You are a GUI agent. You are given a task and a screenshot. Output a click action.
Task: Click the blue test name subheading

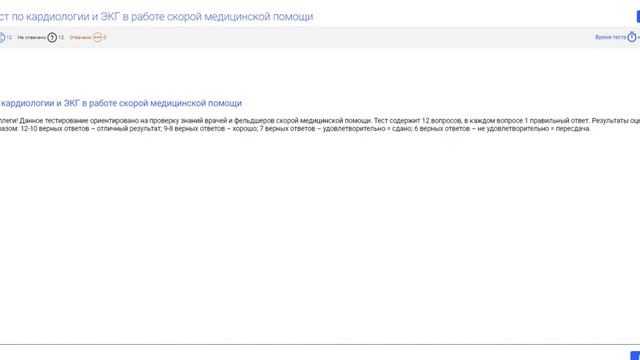[121, 103]
